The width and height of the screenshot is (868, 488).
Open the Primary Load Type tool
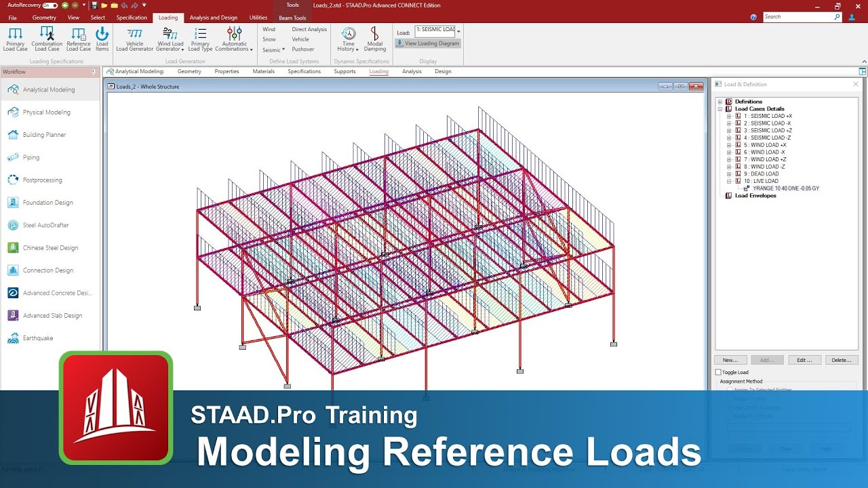[x=200, y=39]
